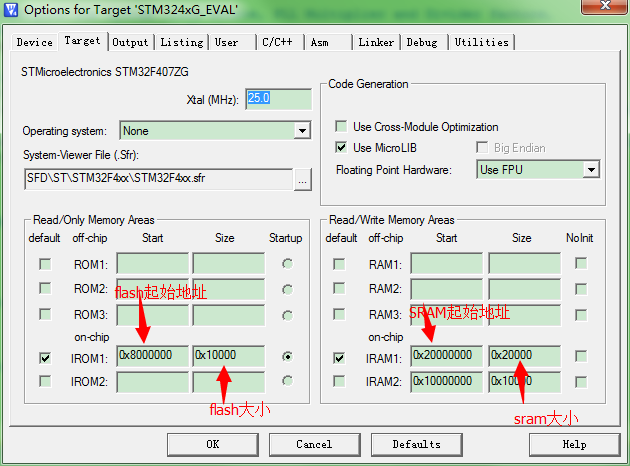Click the IRAM2 Start field 0x10000000
Viewport: 630px width, 466px height.
pos(447,382)
